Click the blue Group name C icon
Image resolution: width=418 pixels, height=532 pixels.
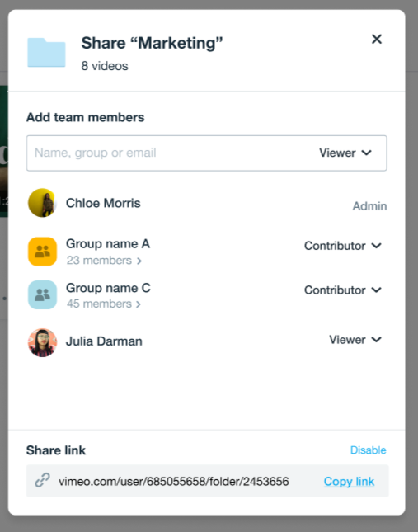pyautogui.click(x=42, y=294)
